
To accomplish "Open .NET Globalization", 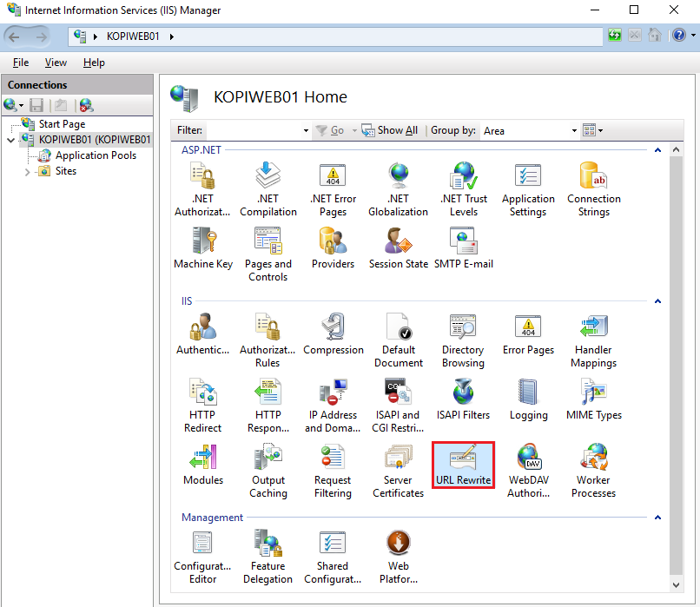I will (399, 189).
